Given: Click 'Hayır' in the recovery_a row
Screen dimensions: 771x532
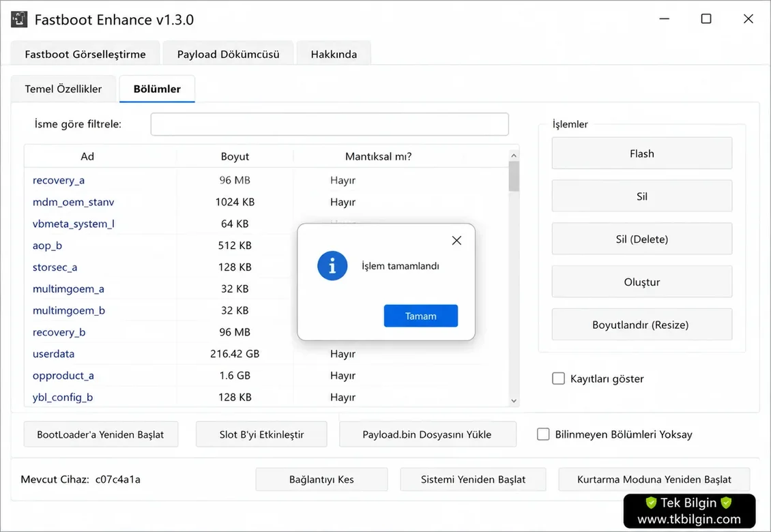Looking at the screenshot, I should [343, 181].
